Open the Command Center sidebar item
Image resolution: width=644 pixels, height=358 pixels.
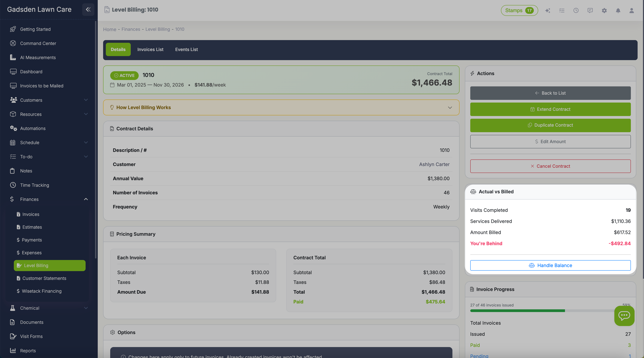(x=38, y=43)
